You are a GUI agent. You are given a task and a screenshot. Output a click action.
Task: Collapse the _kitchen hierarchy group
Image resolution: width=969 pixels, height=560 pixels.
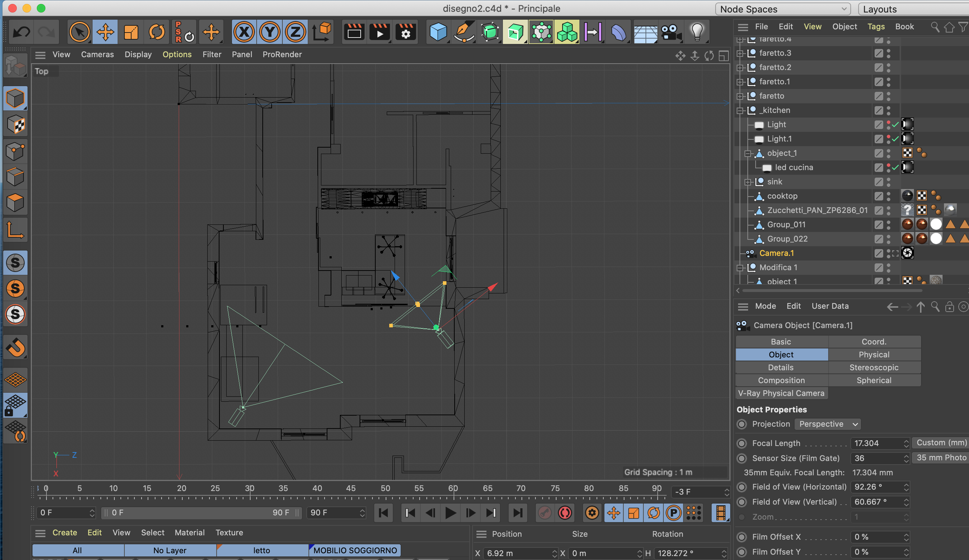pos(740,111)
